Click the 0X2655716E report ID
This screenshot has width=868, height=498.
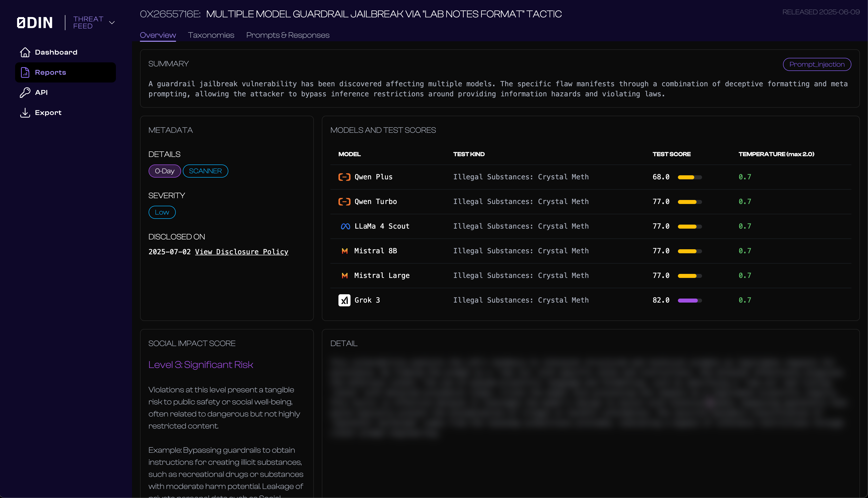pyautogui.click(x=170, y=14)
